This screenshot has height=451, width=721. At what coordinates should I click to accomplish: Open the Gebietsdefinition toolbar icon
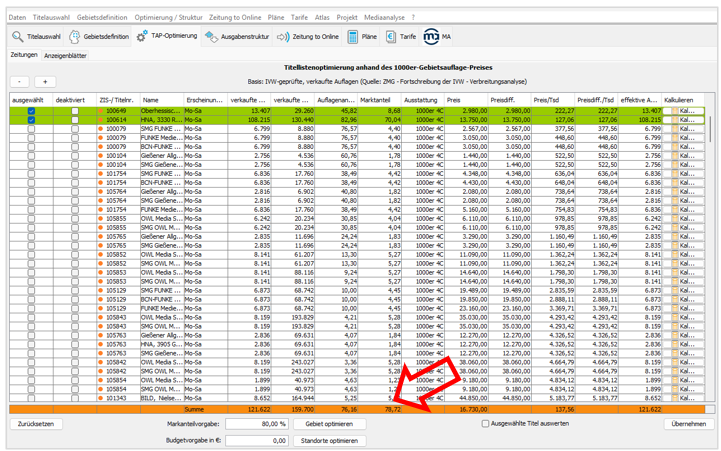click(x=77, y=36)
